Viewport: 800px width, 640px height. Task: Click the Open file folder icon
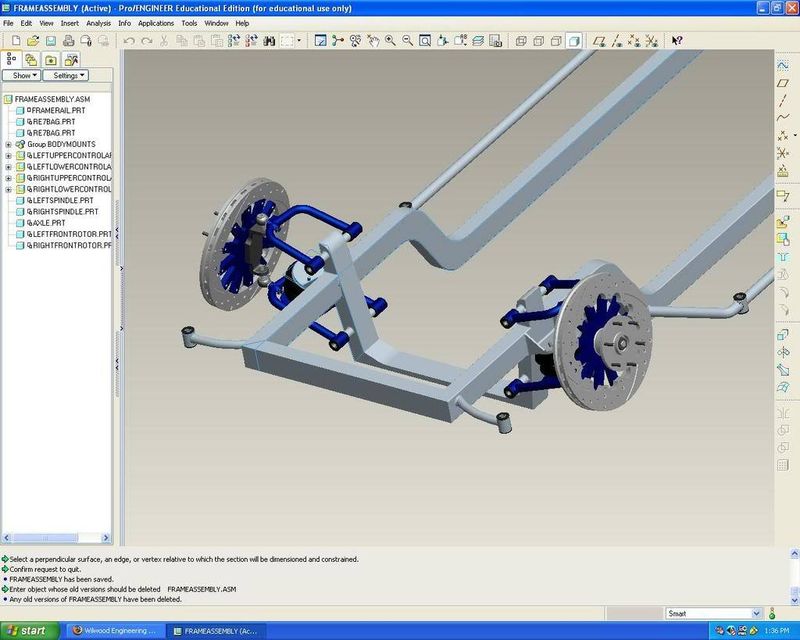(x=33, y=41)
